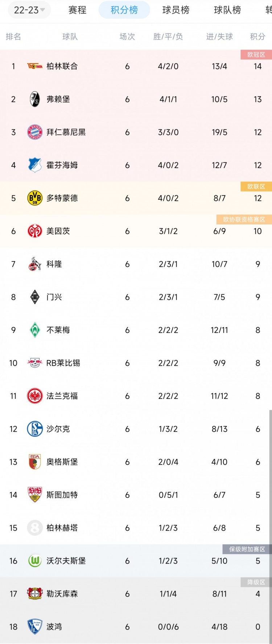Viewport: 272px width, 644px height.
Task: Open the 22-23 season dropdown
Action: click(29, 10)
